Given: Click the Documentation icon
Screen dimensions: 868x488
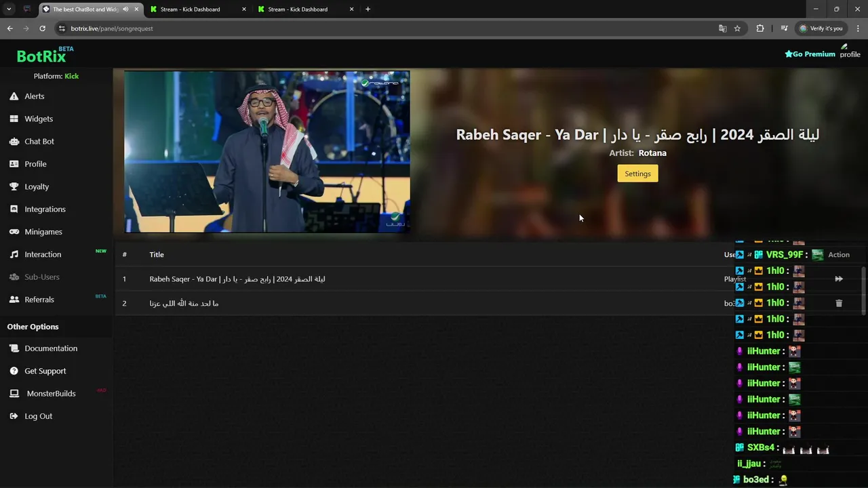Looking at the screenshot, I should coord(14,348).
